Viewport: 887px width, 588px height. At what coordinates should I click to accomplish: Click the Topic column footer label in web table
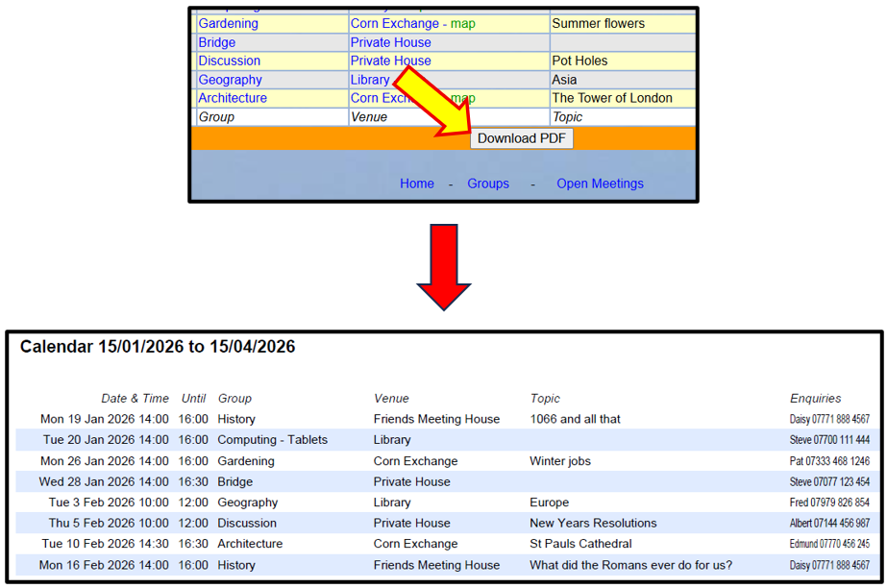pyautogui.click(x=567, y=117)
